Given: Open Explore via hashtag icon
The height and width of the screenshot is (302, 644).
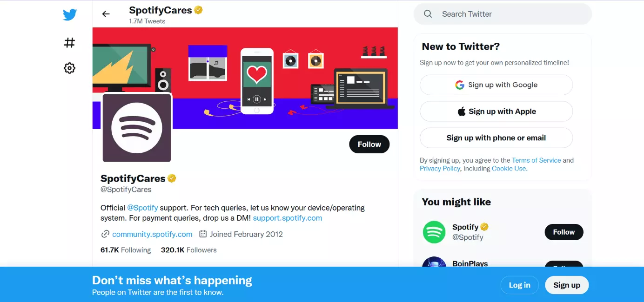Looking at the screenshot, I should coord(69,43).
